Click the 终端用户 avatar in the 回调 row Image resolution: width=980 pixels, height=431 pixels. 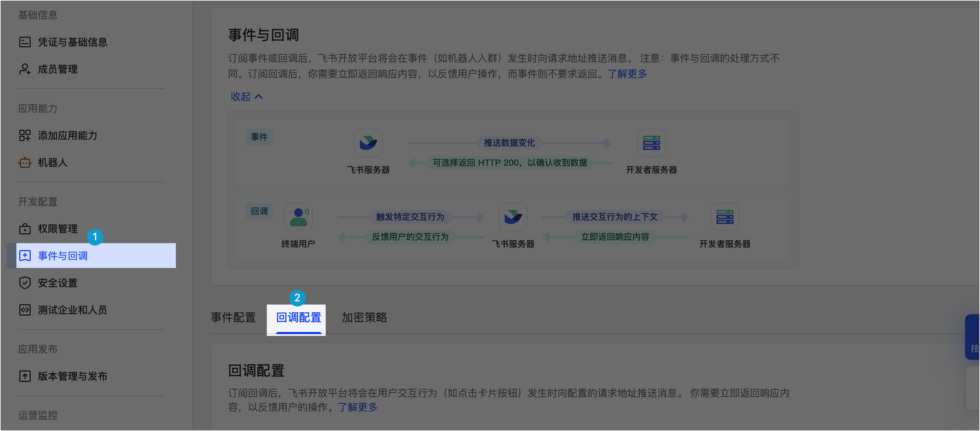pos(298,217)
